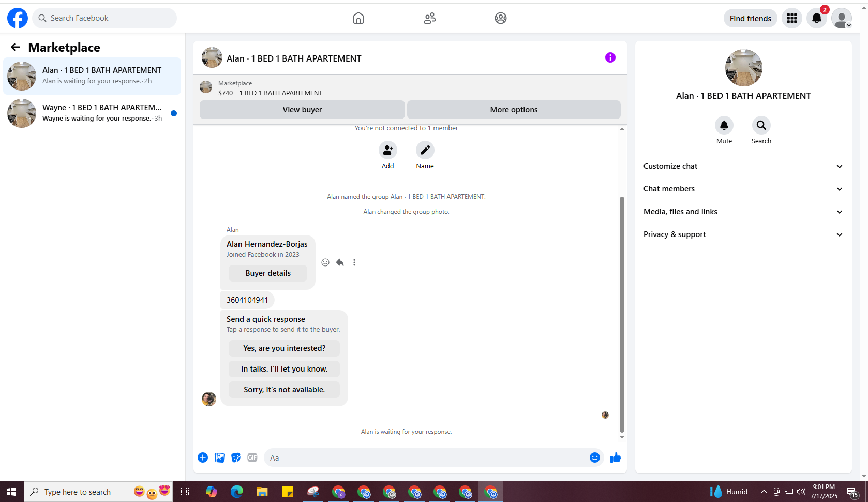This screenshot has width=868, height=502.
Task: Expand the Customize chat section
Action: tap(743, 166)
